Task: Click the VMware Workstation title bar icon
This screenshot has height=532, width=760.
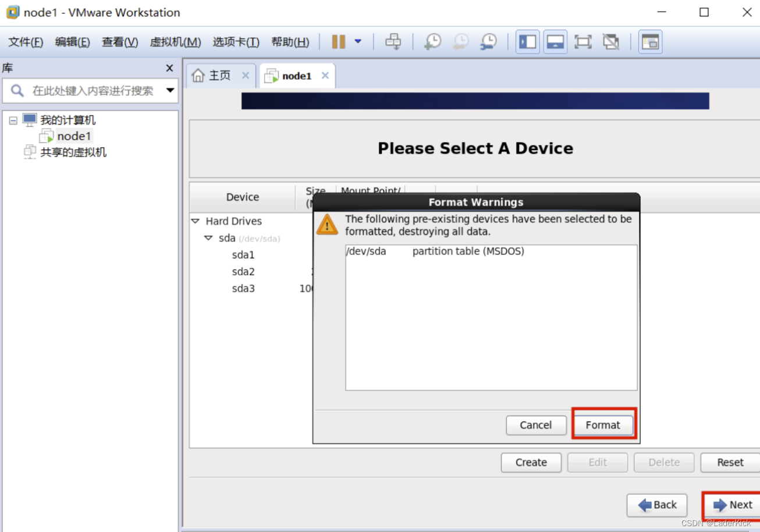Action: [12, 12]
